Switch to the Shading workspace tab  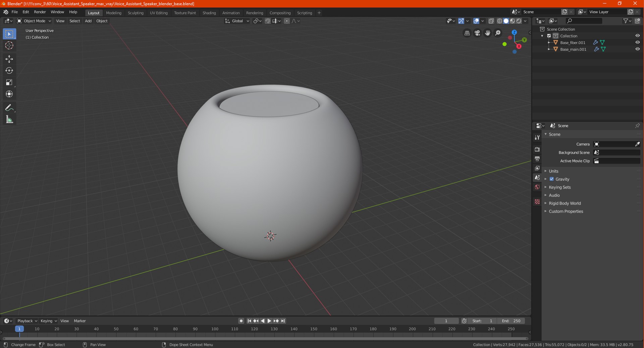point(209,13)
